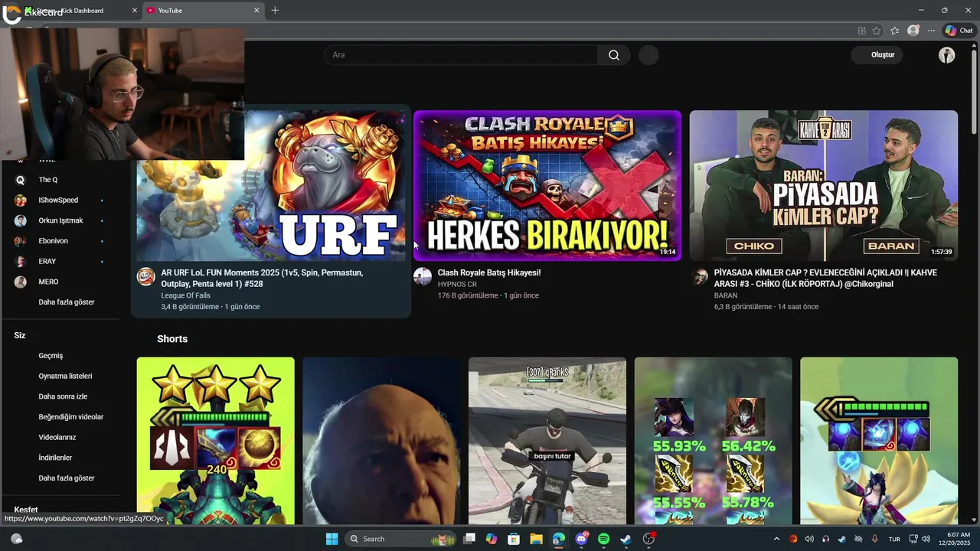Open the League Of Fails channel name
Screen dimensions: 980x551
[x=185, y=295]
